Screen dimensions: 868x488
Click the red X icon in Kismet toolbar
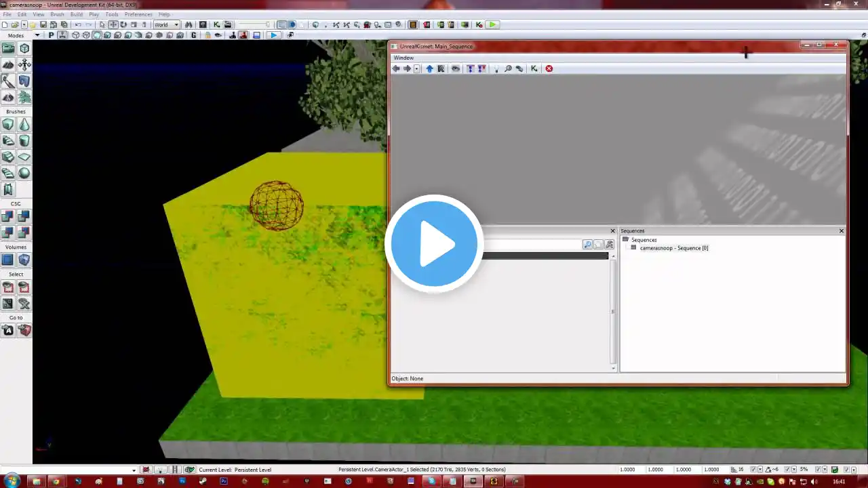[x=549, y=68]
